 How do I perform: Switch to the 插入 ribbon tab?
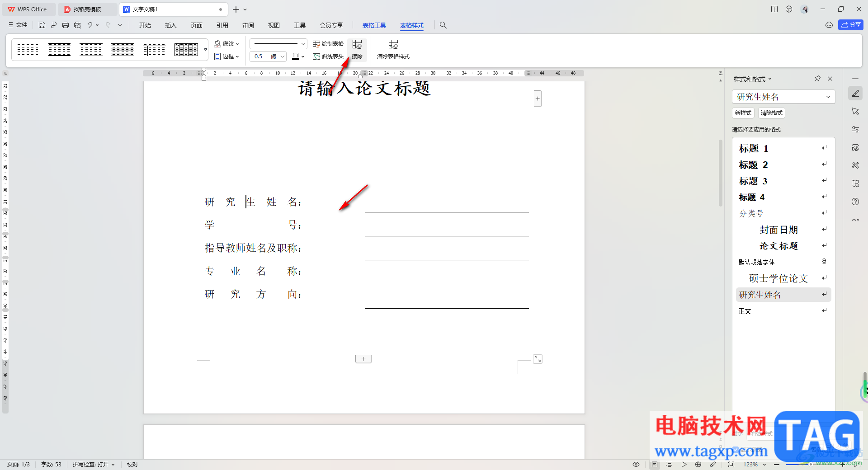[171, 25]
